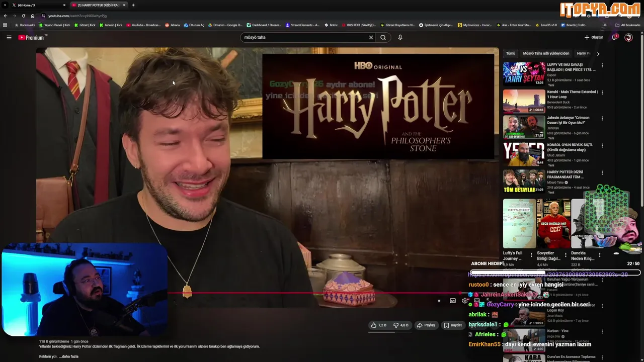Open options menu for LUFFY VE IMU video
The width and height of the screenshot is (644, 362).
pyautogui.click(x=602, y=65)
